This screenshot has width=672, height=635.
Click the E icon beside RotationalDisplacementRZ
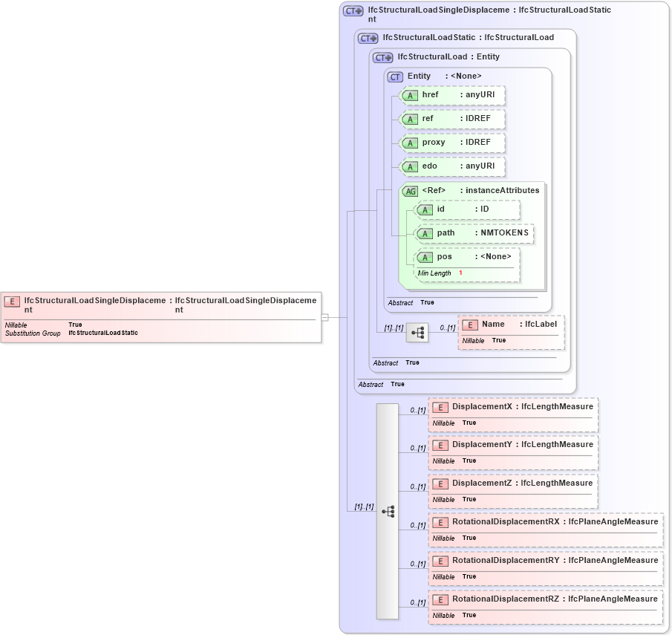[440, 599]
